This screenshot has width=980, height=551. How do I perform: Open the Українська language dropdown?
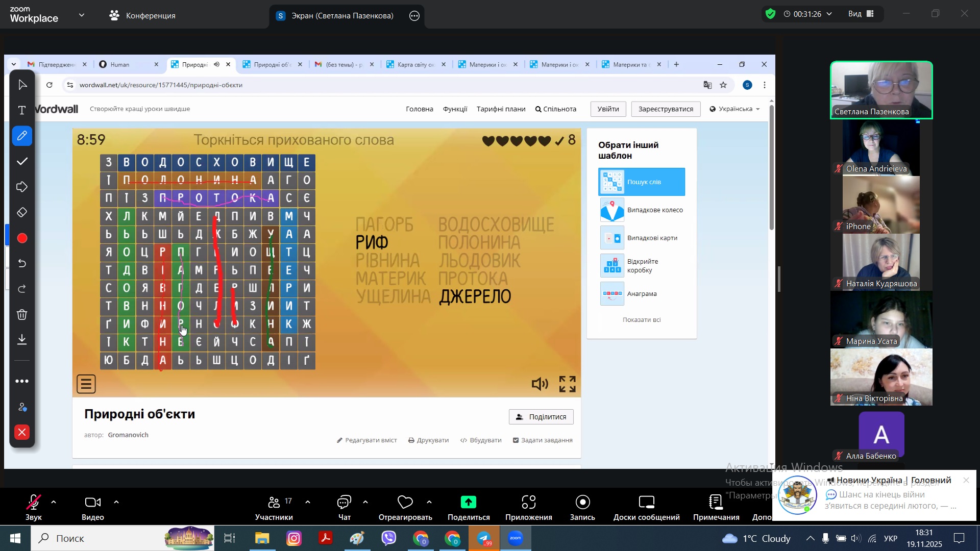click(734, 109)
